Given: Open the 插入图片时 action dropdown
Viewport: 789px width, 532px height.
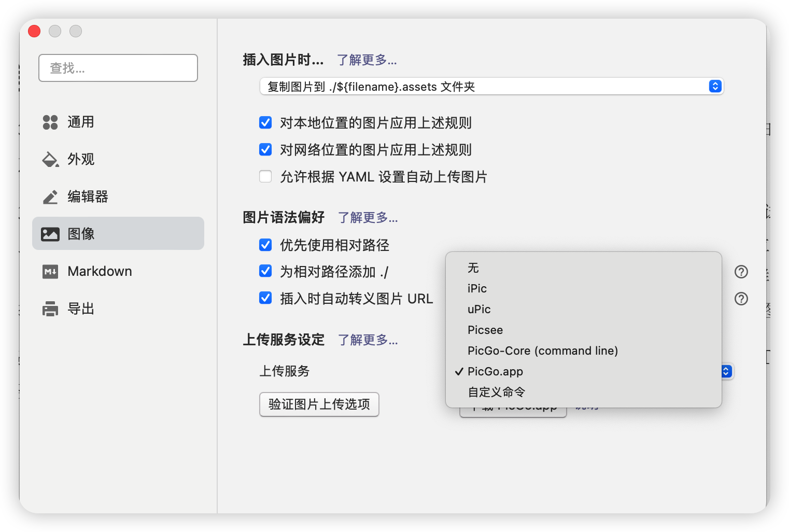Looking at the screenshot, I should [x=490, y=86].
